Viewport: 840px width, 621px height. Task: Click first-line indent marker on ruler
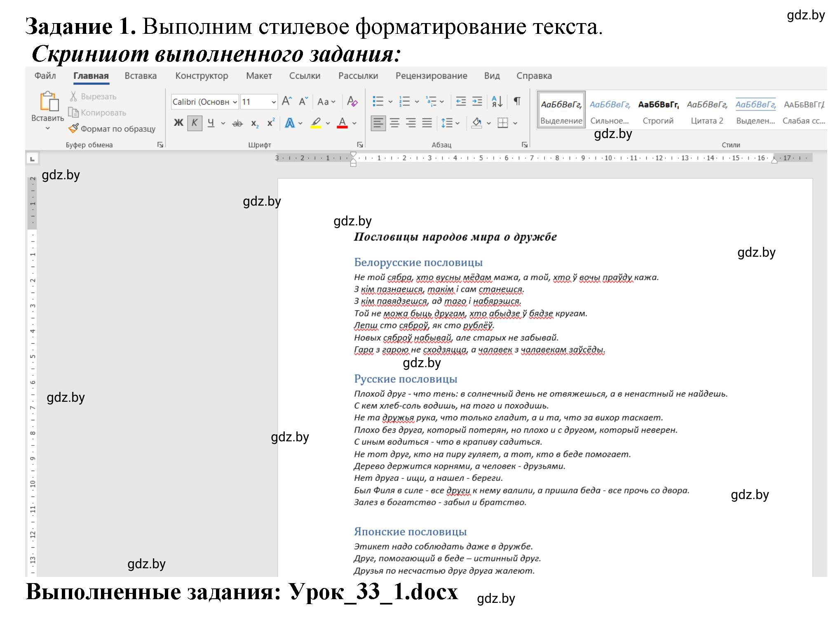(x=353, y=155)
